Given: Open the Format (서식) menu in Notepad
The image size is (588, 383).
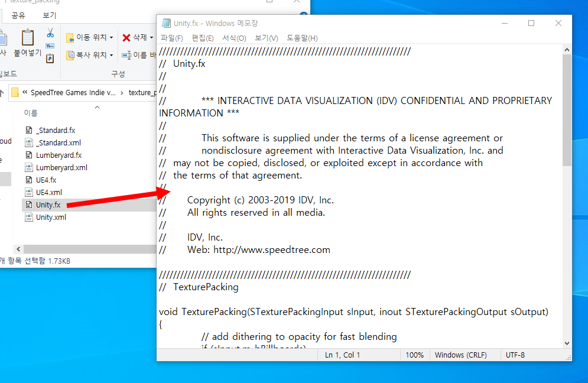Looking at the screenshot, I should (x=234, y=38).
